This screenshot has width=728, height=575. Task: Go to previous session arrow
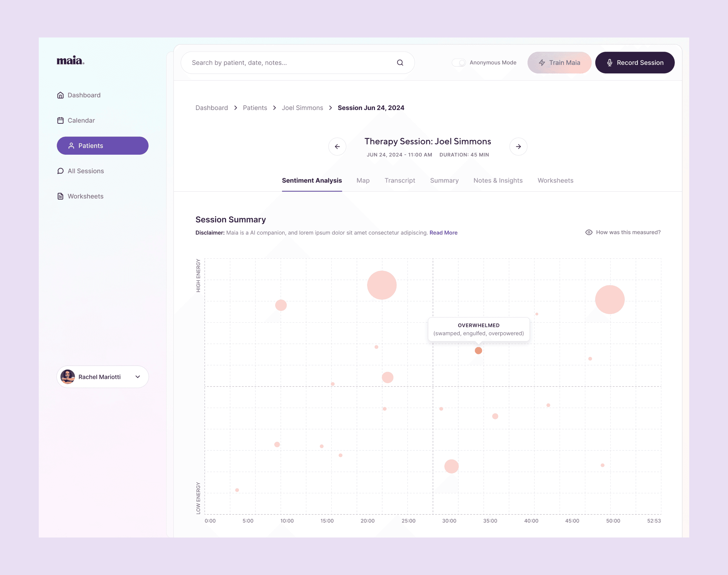pos(337,147)
